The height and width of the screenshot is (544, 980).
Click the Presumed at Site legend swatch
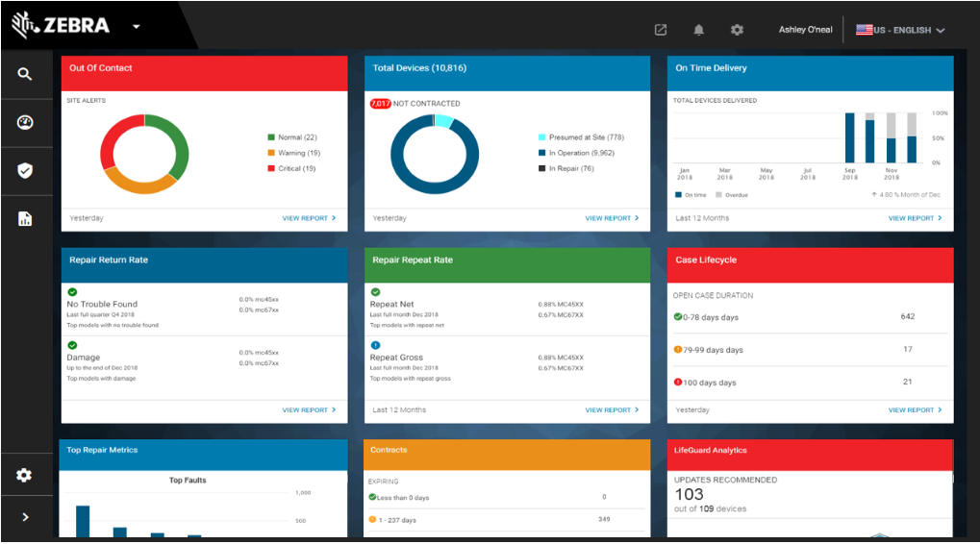point(541,137)
